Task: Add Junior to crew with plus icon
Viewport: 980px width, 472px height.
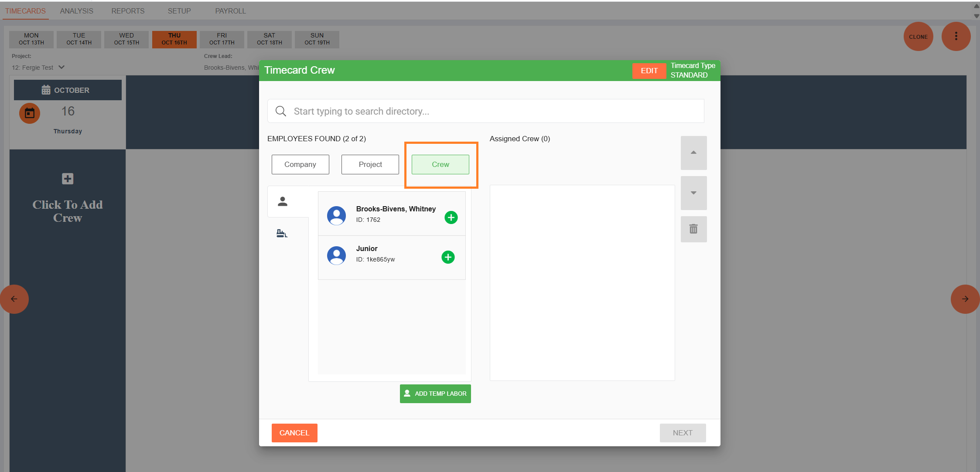Action: pyautogui.click(x=448, y=257)
